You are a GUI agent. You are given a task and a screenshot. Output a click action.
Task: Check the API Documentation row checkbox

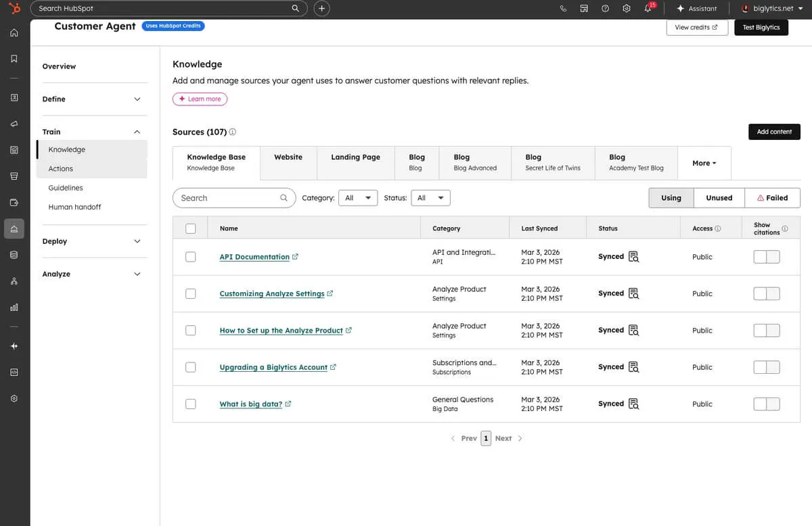pos(190,257)
